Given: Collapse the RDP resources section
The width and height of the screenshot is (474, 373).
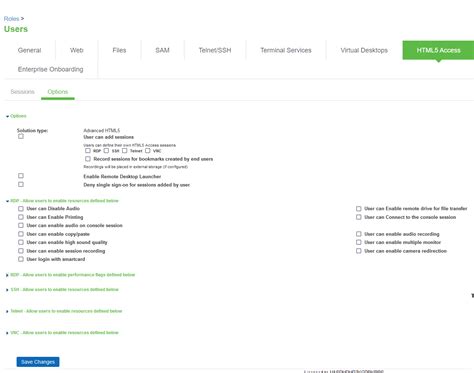Looking at the screenshot, I should (63, 201).
